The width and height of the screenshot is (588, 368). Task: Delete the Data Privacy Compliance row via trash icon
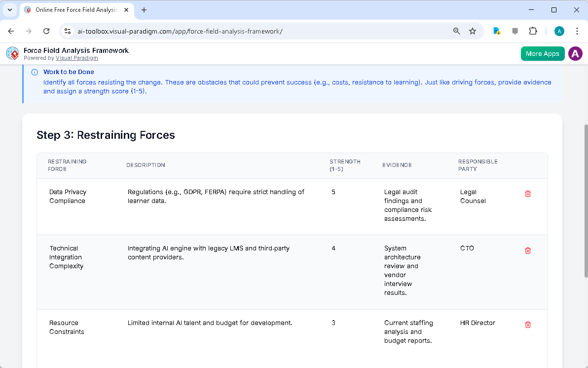coord(528,194)
